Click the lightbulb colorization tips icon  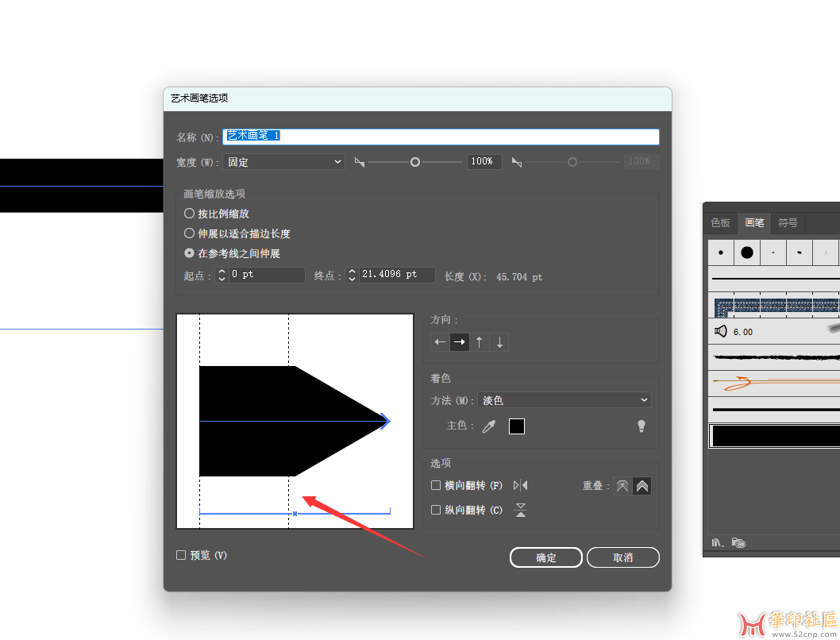point(642,426)
